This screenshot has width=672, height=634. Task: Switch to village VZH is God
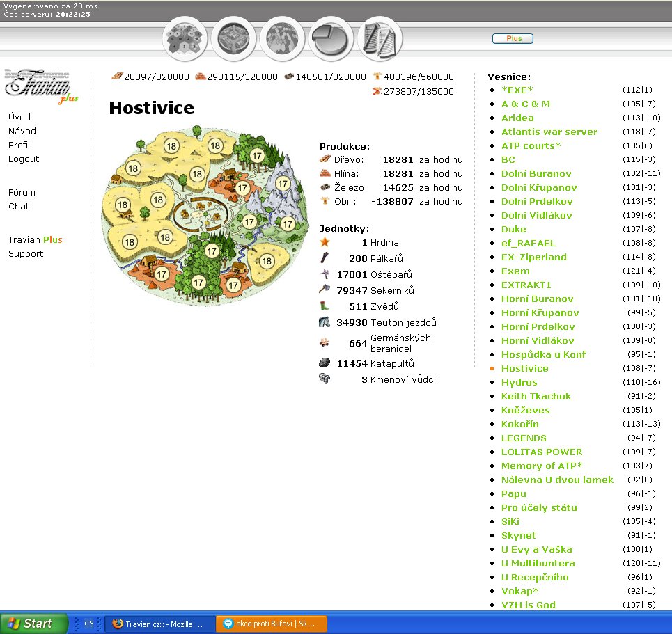(x=528, y=605)
